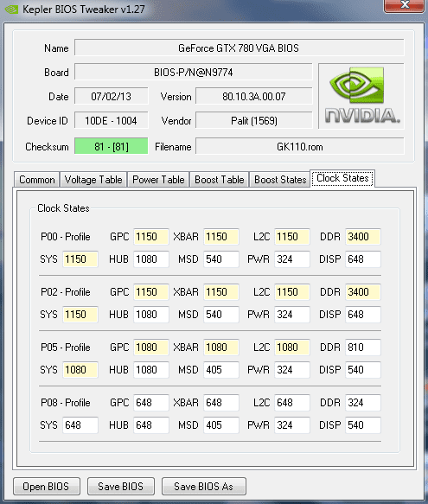Edit the P00 profile HUB field 1080

pos(151,259)
